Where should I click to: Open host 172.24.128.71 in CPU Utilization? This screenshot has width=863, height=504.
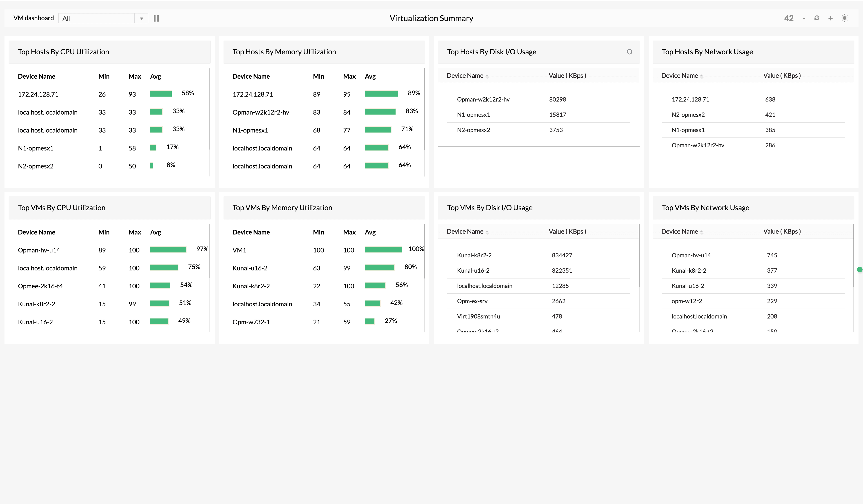(38, 94)
